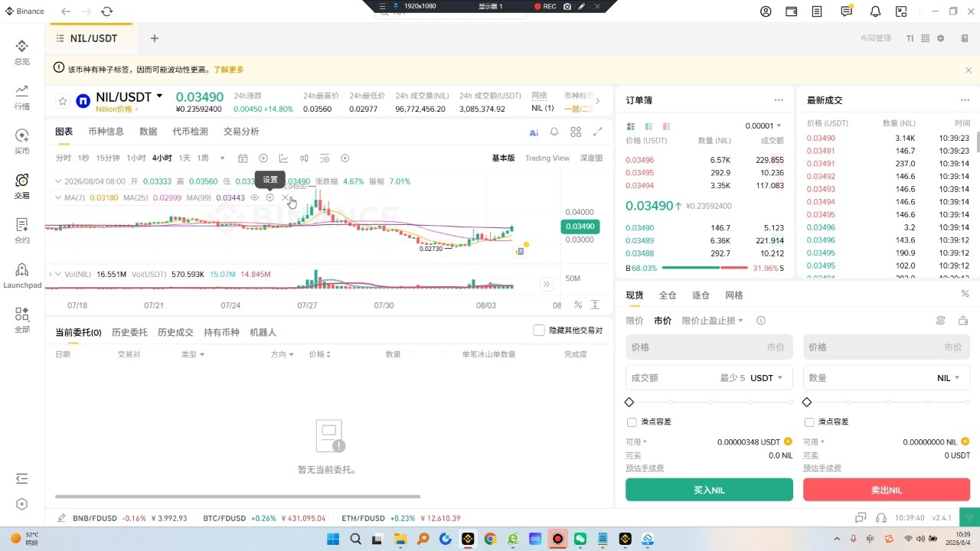Check the 隐藏其他交易对 checkbox
The height and width of the screenshot is (551, 980).
[x=539, y=331]
